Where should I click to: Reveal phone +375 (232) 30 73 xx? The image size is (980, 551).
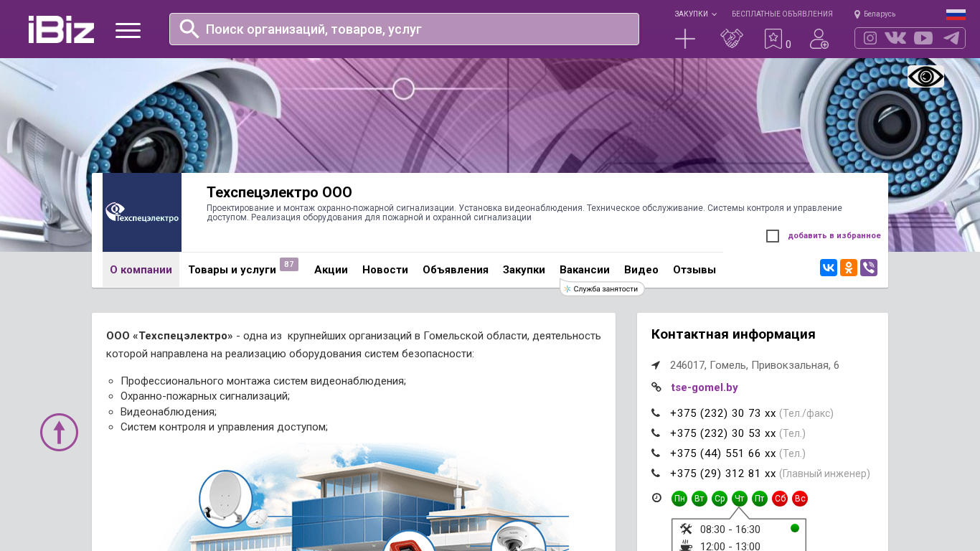pos(723,413)
